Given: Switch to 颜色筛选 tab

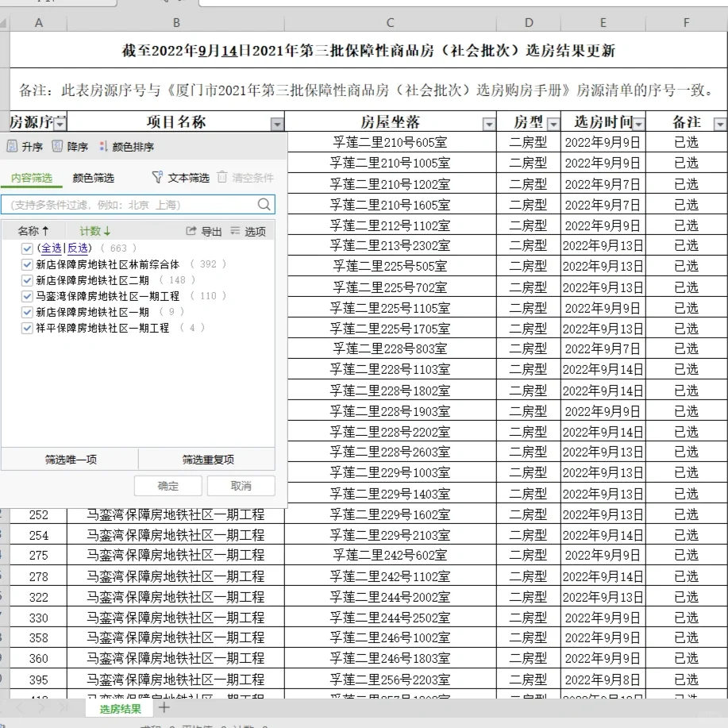Looking at the screenshot, I should tap(94, 178).
